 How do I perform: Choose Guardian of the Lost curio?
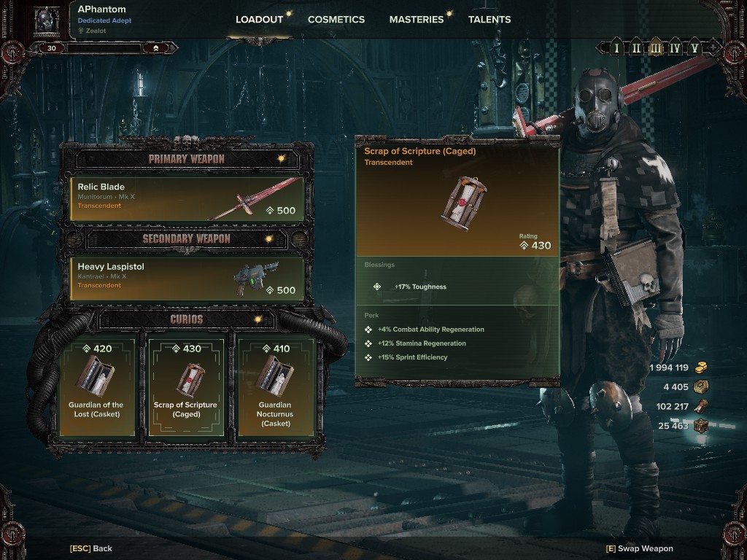(x=96, y=387)
